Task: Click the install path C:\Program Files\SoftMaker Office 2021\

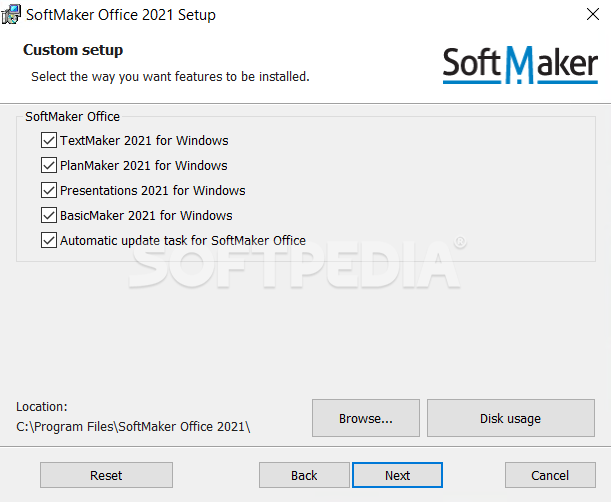Action: point(133,426)
